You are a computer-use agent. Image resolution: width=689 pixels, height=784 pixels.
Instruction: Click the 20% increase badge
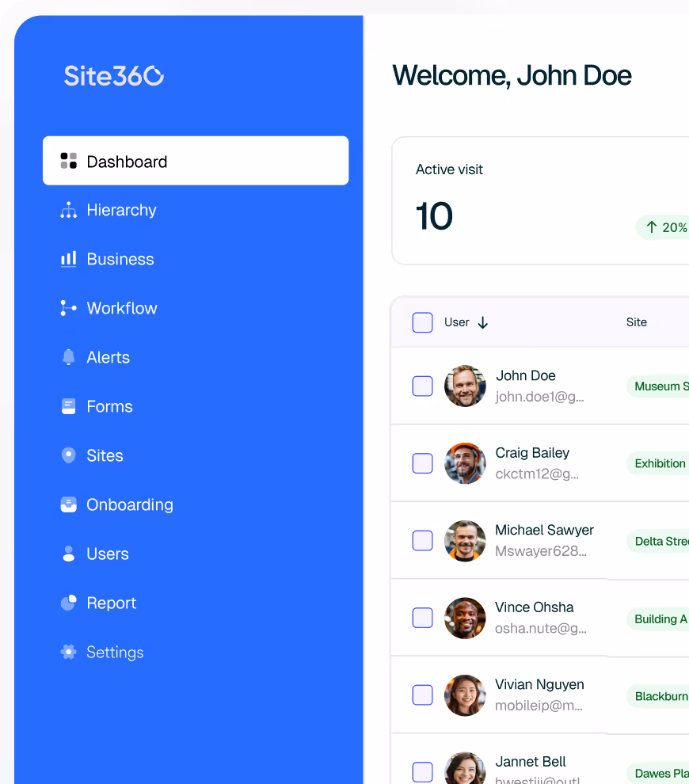tap(663, 227)
